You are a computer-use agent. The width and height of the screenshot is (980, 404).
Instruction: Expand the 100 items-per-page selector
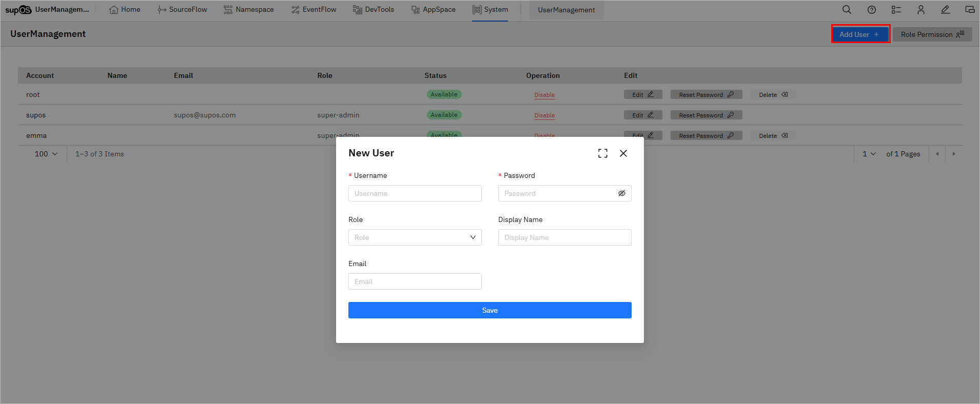[x=46, y=154]
